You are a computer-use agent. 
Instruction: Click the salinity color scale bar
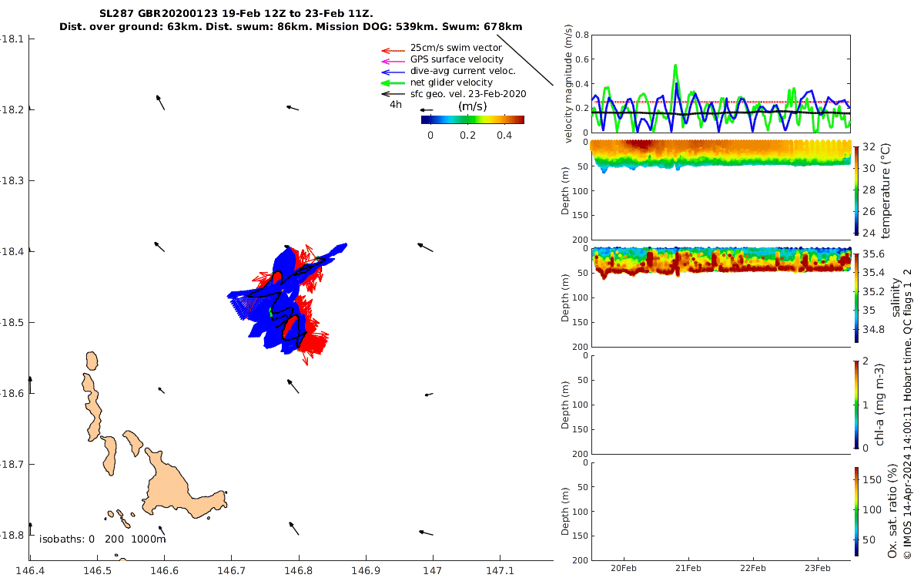click(x=857, y=297)
